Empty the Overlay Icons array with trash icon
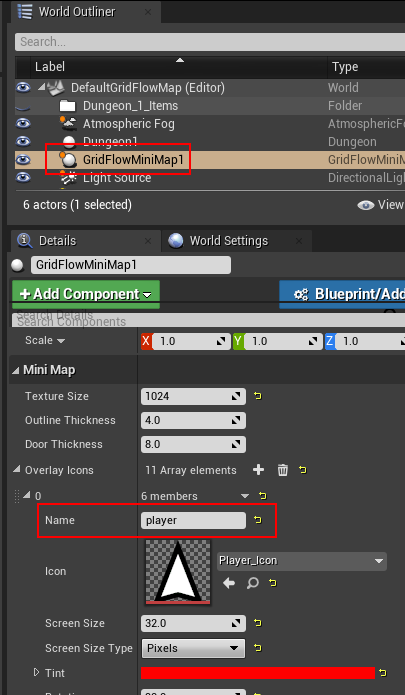This screenshot has height=695, width=405. tap(283, 470)
